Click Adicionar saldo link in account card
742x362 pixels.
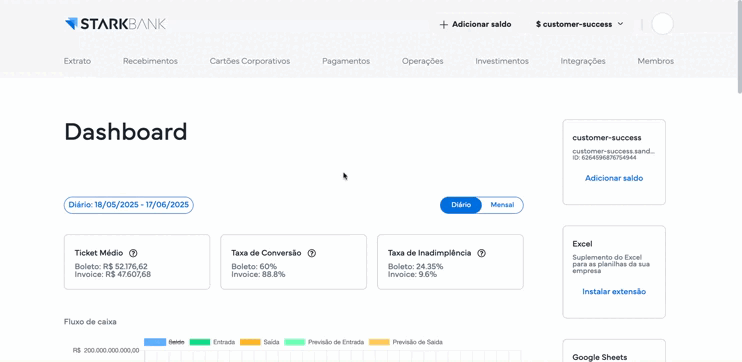[614, 178]
